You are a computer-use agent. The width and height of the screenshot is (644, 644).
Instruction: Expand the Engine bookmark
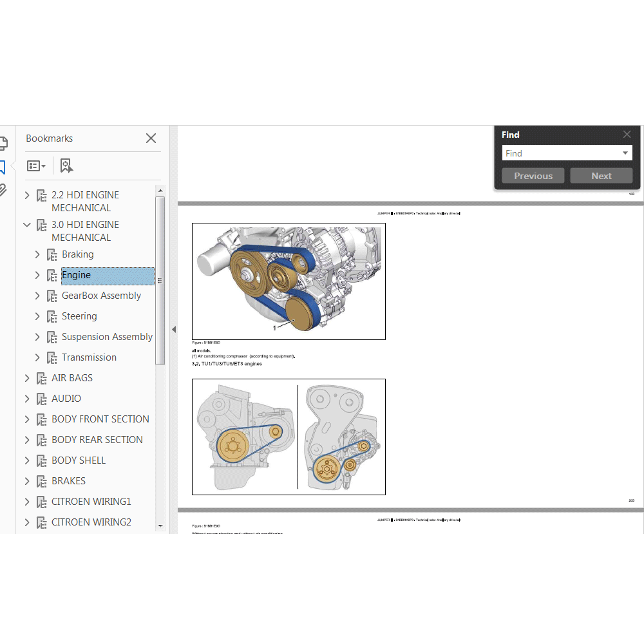pos(37,275)
